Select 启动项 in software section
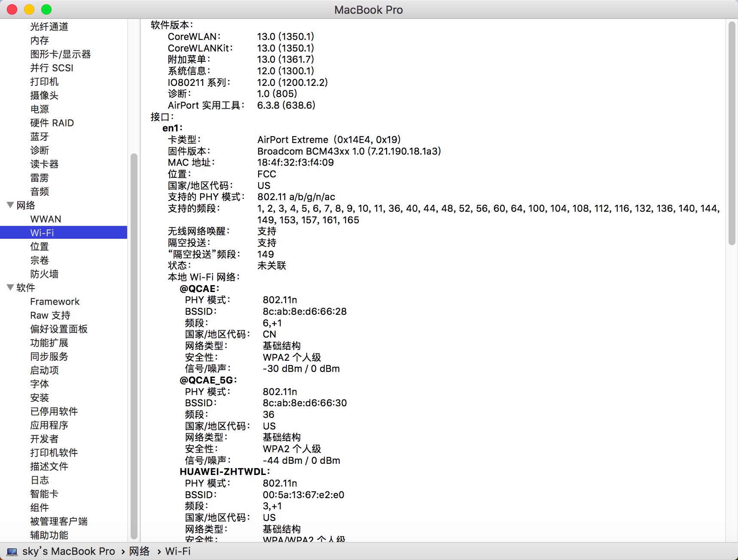Viewport: 738px width, 560px height. (x=44, y=370)
